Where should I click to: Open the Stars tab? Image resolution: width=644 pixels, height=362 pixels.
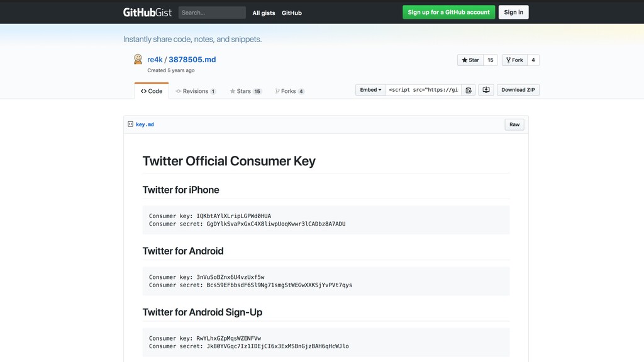(246, 91)
